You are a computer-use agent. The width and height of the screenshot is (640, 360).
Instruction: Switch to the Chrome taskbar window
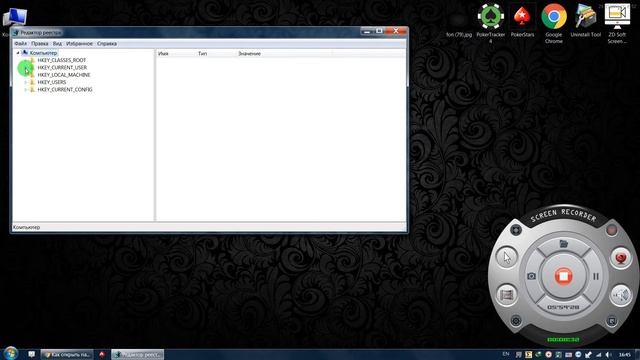(67, 354)
